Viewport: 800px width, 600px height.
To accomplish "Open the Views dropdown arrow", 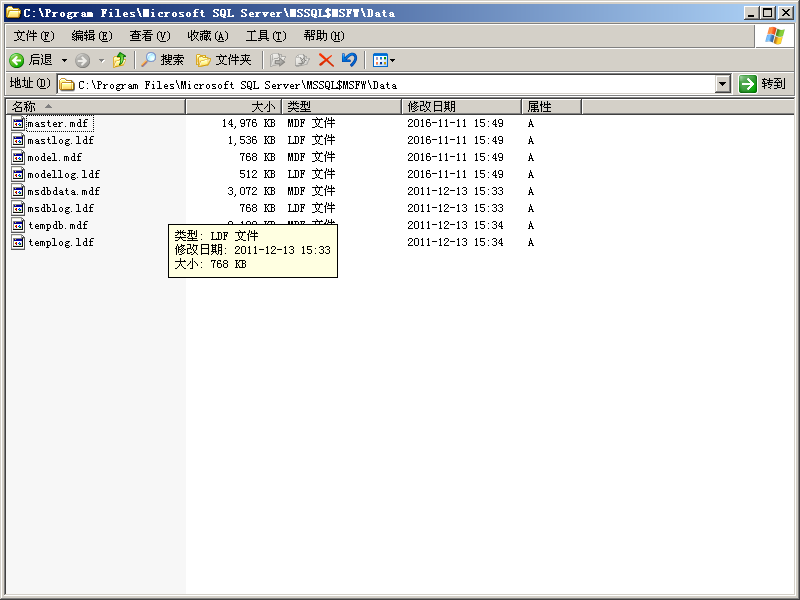I will 392,61.
